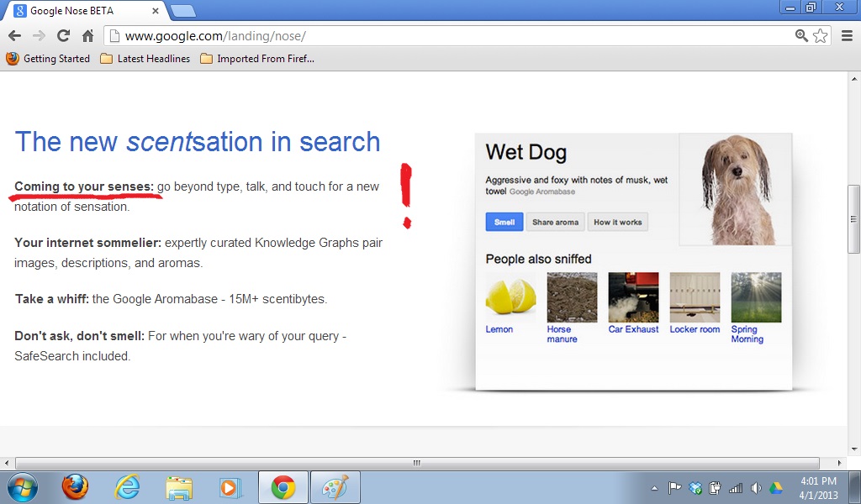Click the vertical scrollbar thumb
This screenshot has width=861, height=504.
click(x=853, y=219)
